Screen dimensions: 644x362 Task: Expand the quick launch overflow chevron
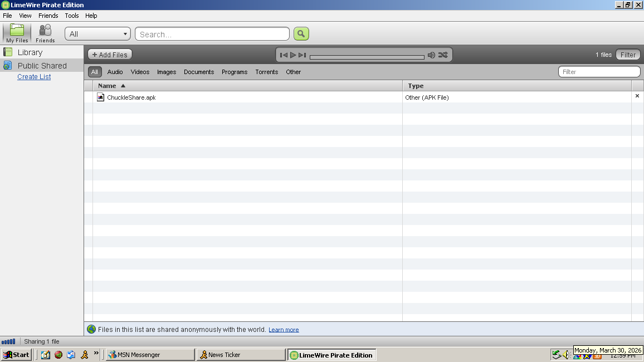pos(96,353)
